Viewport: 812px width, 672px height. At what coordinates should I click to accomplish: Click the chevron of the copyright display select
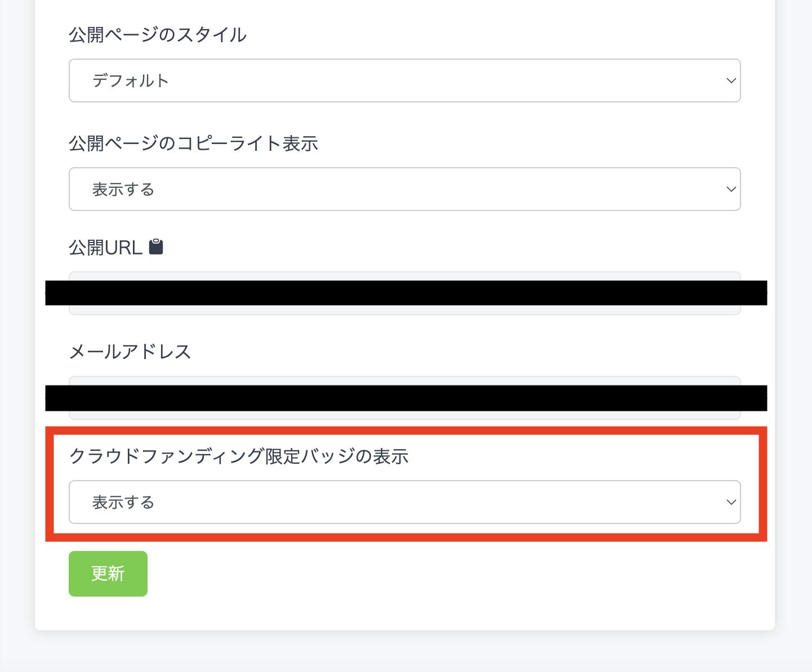pyautogui.click(x=731, y=189)
